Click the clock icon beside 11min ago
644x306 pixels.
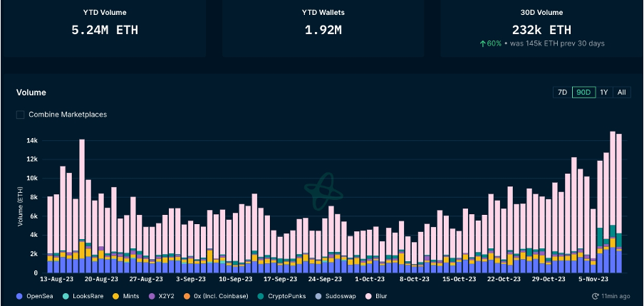595,295
